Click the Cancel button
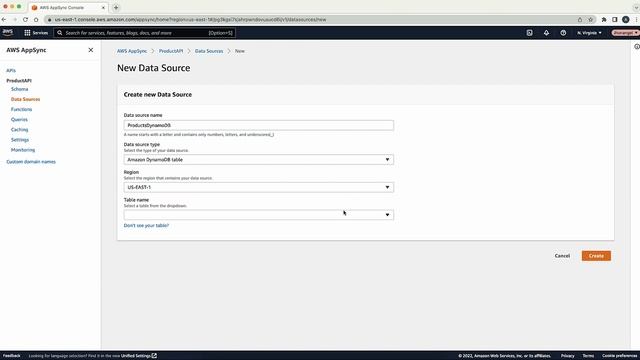 (562, 256)
